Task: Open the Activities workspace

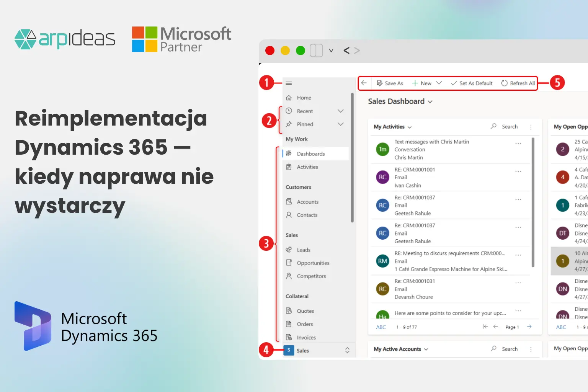Action: pos(307,167)
